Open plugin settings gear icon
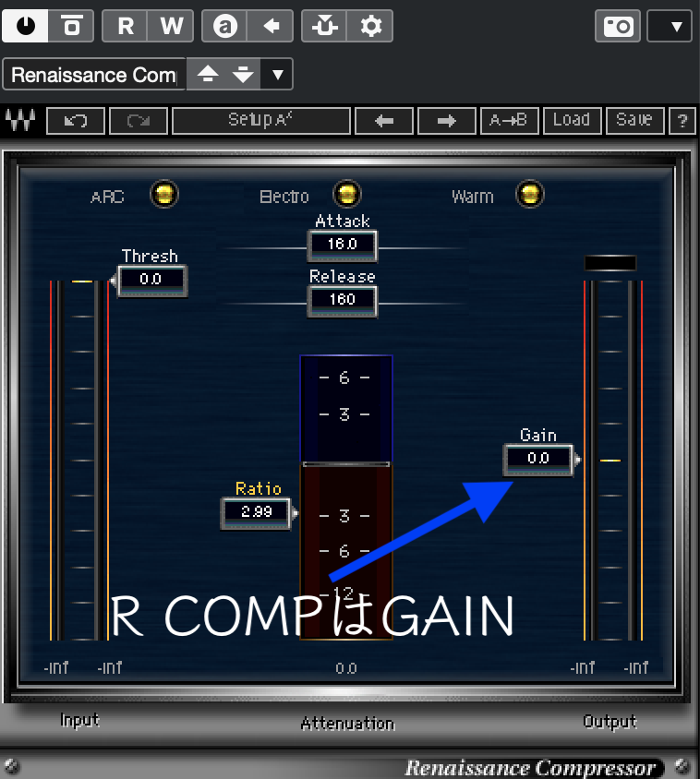 [x=370, y=25]
